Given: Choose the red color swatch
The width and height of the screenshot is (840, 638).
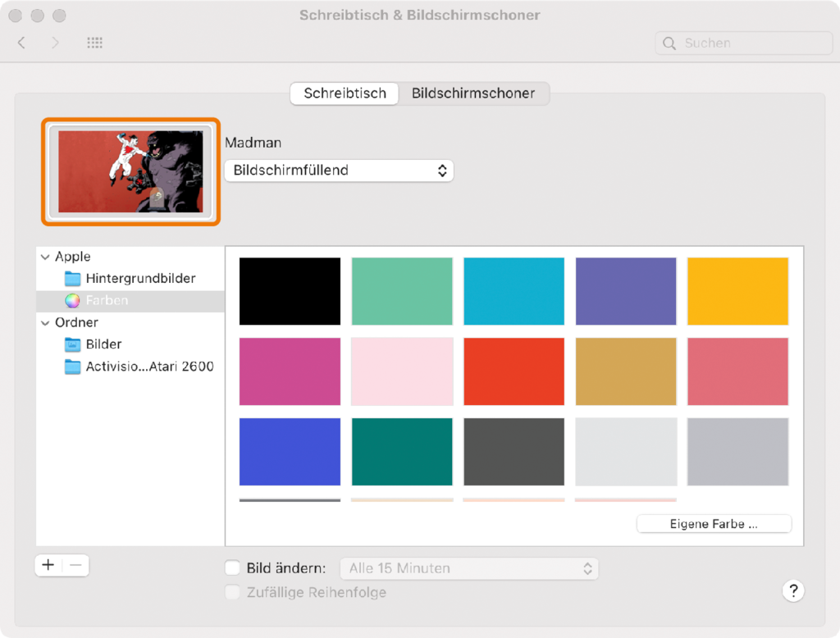Looking at the screenshot, I should [514, 371].
